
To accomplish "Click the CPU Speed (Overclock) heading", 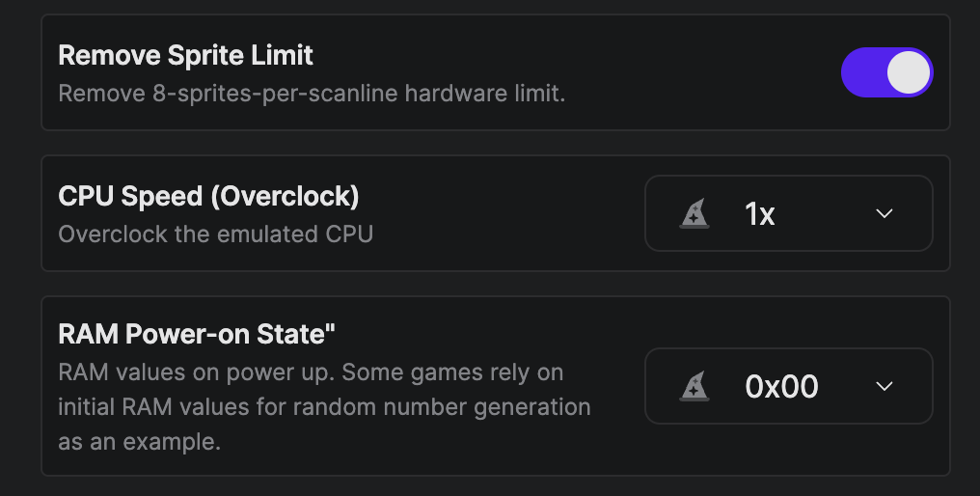I will [x=208, y=196].
